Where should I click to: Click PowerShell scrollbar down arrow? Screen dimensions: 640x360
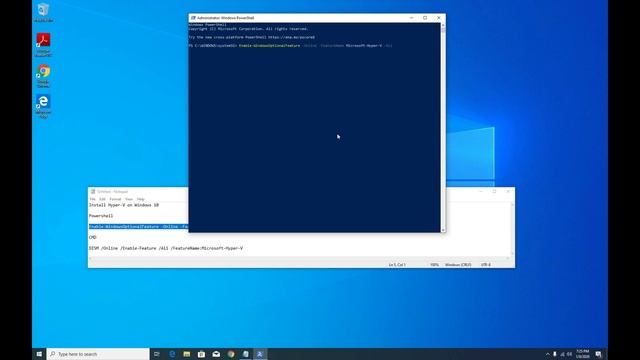click(x=443, y=230)
